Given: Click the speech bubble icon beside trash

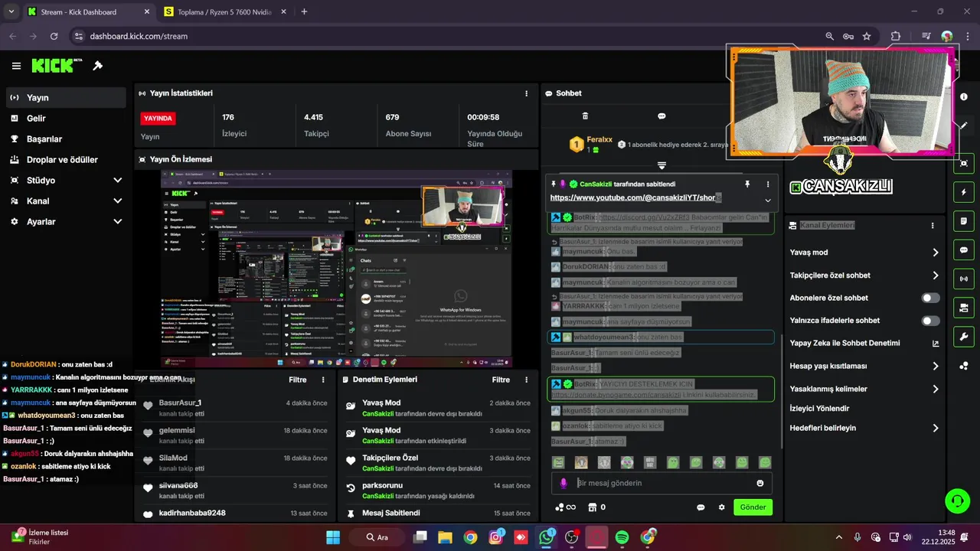Looking at the screenshot, I should 661,116.
